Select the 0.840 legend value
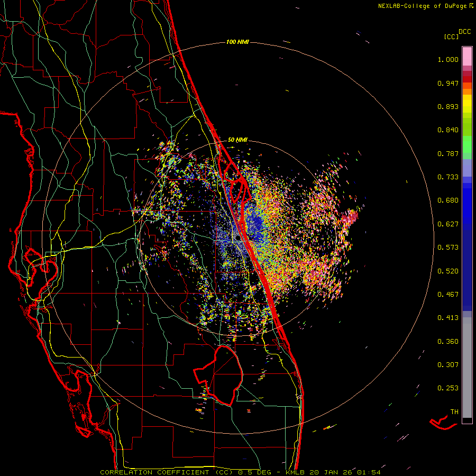This screenshot has width=476, height=476. click(448, 130)
